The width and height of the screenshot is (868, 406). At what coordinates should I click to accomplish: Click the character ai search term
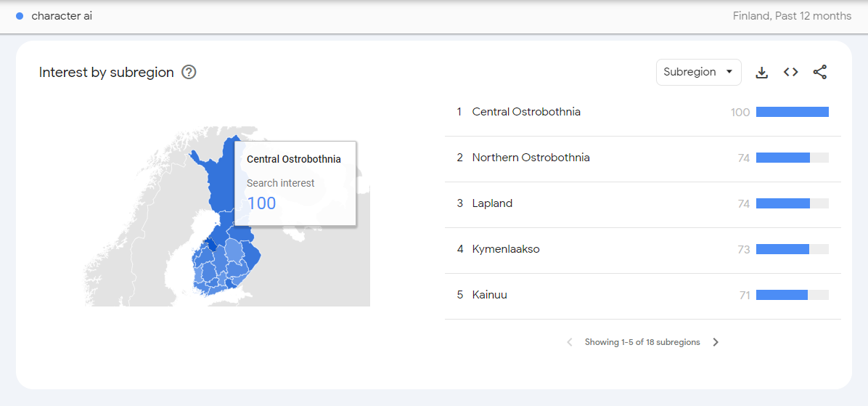[x=62, y=16]
